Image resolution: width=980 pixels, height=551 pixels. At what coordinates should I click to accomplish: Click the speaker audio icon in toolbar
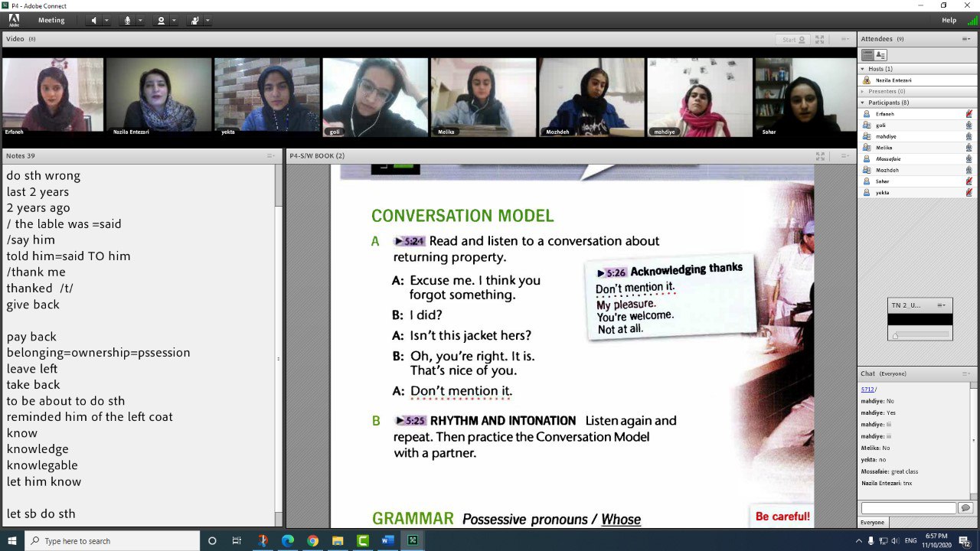tap(94, 21)
